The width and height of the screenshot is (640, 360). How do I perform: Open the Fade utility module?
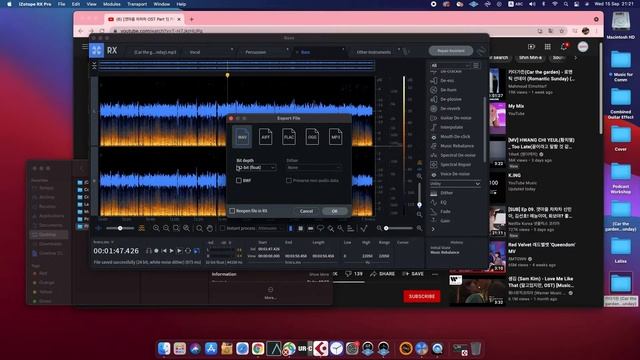coord(445,211)
